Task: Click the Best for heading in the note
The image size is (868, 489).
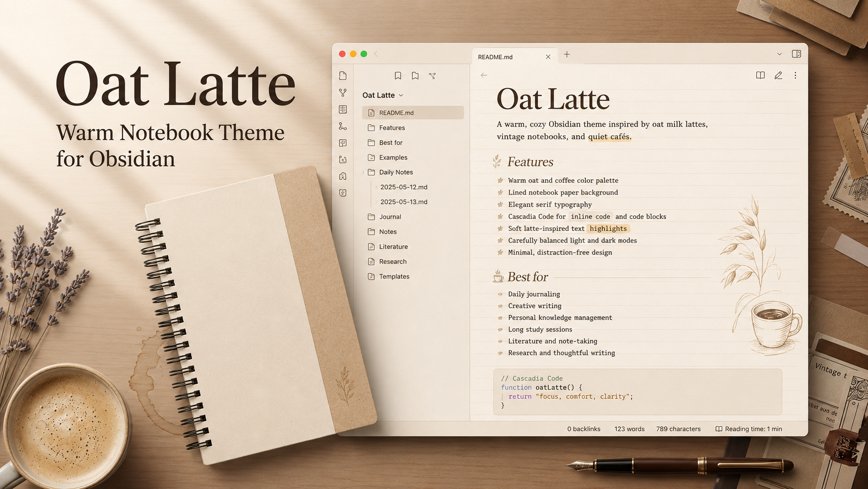Action: tap(527, 277)
